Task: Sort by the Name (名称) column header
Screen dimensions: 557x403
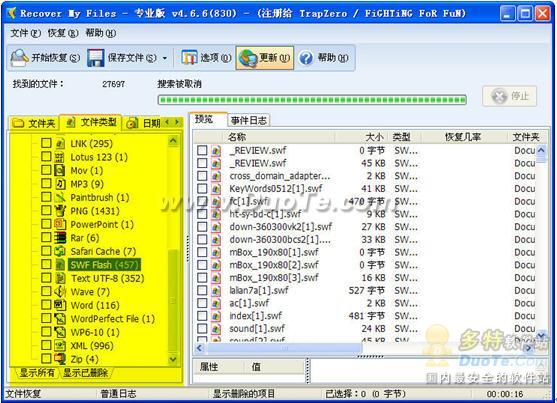Action: tap(279, 137)
